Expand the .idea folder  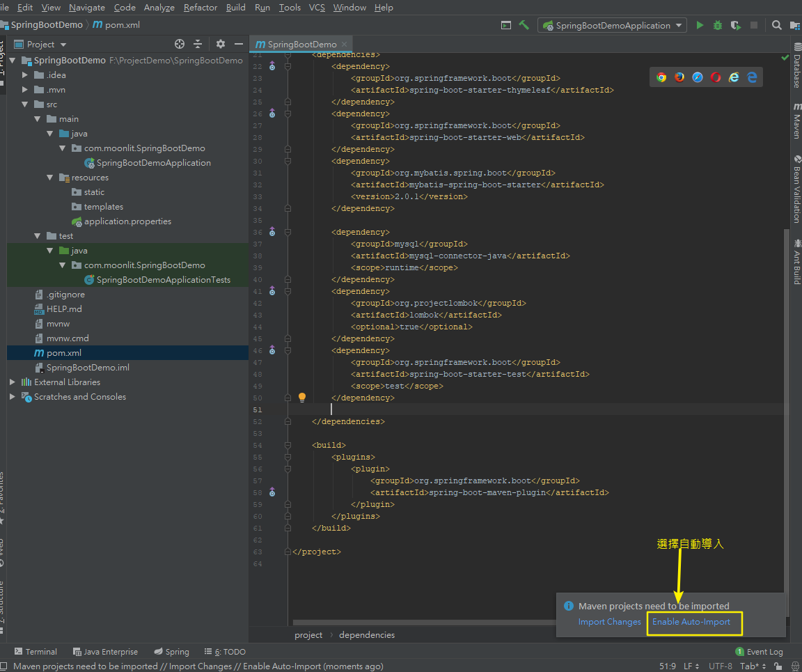pyautogui.click(x=24, y=75)
